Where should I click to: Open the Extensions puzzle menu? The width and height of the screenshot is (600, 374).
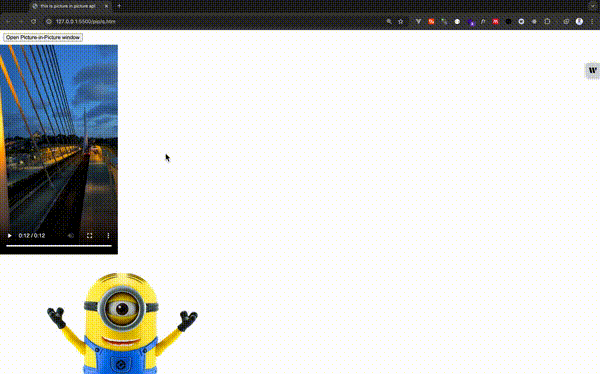pos(547,21)
